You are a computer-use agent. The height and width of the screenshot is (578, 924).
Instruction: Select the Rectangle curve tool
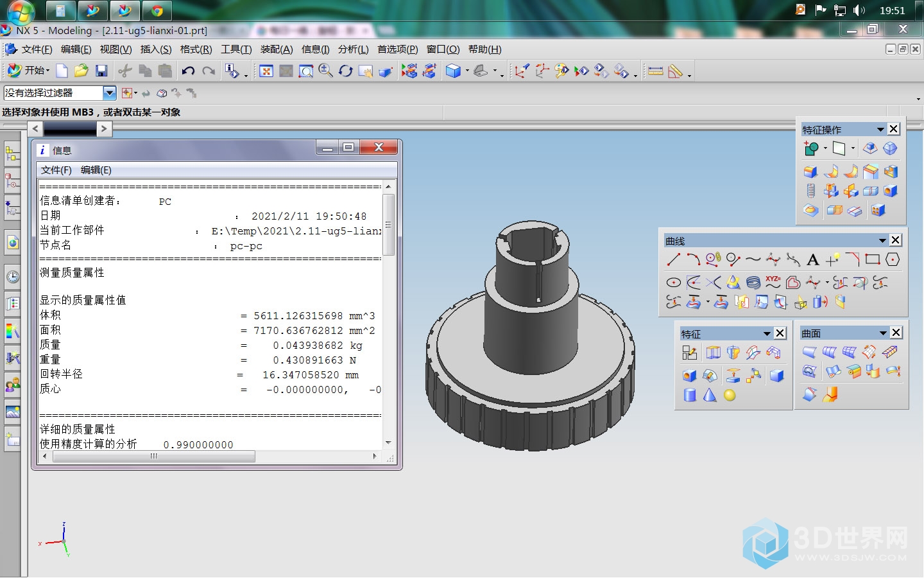tap(872, 259)
